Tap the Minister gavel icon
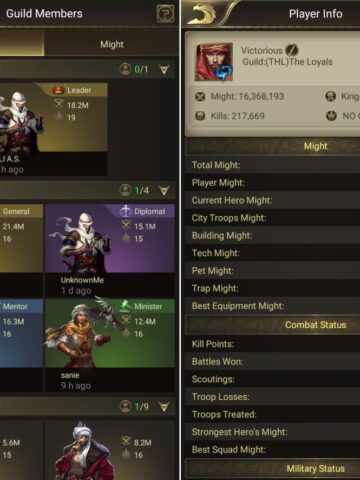The image size is (360, 480). [x=125, y=306]
